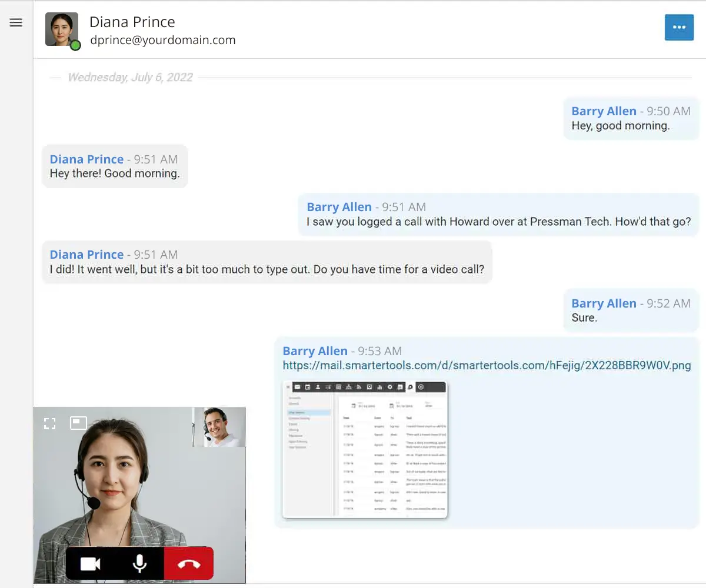
Task: Click the 'Wednesday, July 6, 2022' date separator
Action: (x=130, y=77)
